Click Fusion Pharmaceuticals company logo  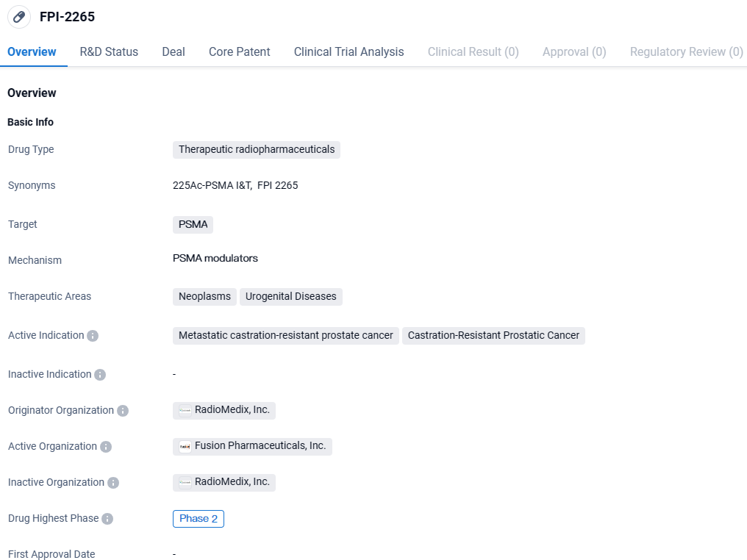185,447
